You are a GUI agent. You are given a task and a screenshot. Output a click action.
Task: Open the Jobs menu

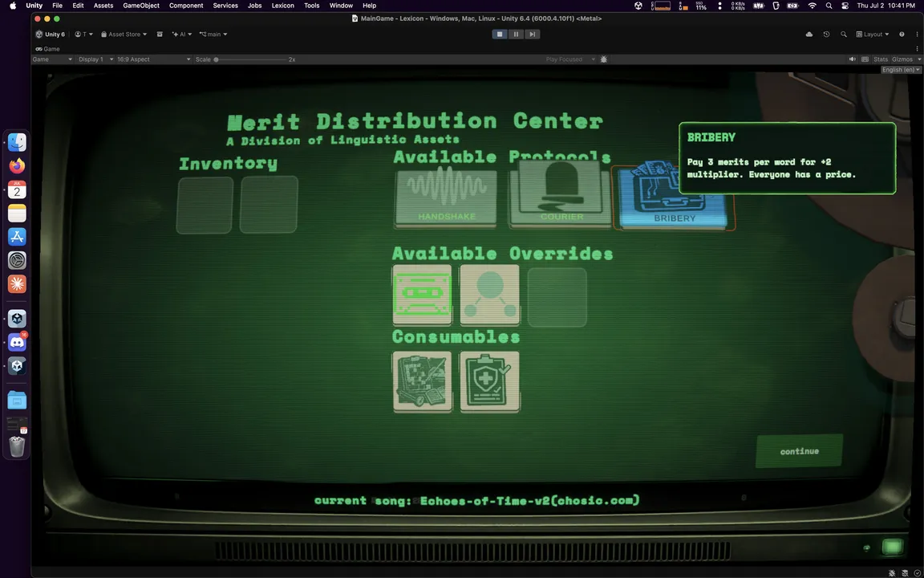click(x=254, y=6)
